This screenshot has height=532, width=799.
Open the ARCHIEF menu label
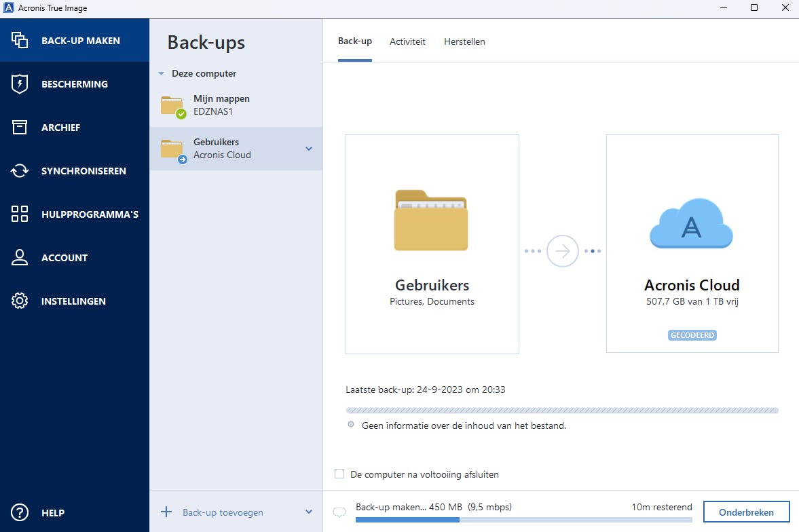click(60, 128)
